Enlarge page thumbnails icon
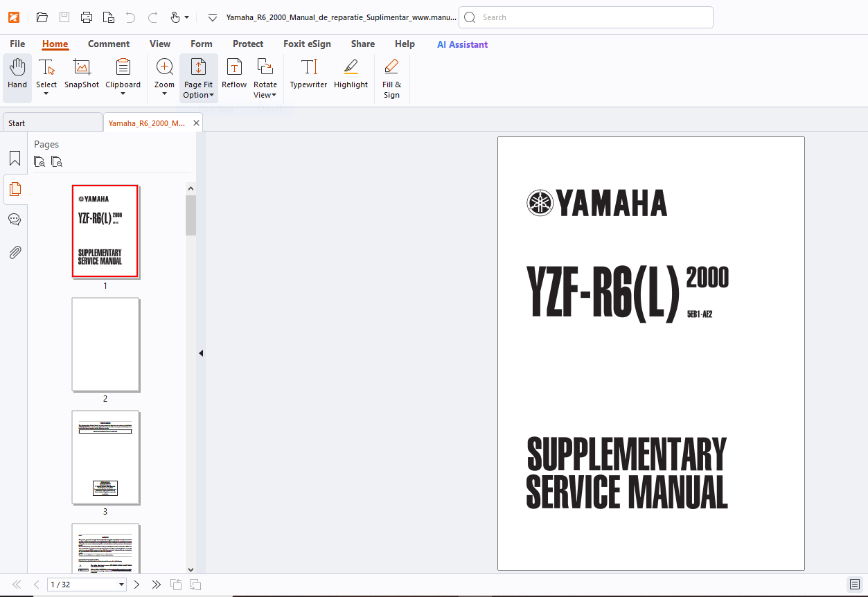Viewport: 868px width, 597px height. pos(40,162)
